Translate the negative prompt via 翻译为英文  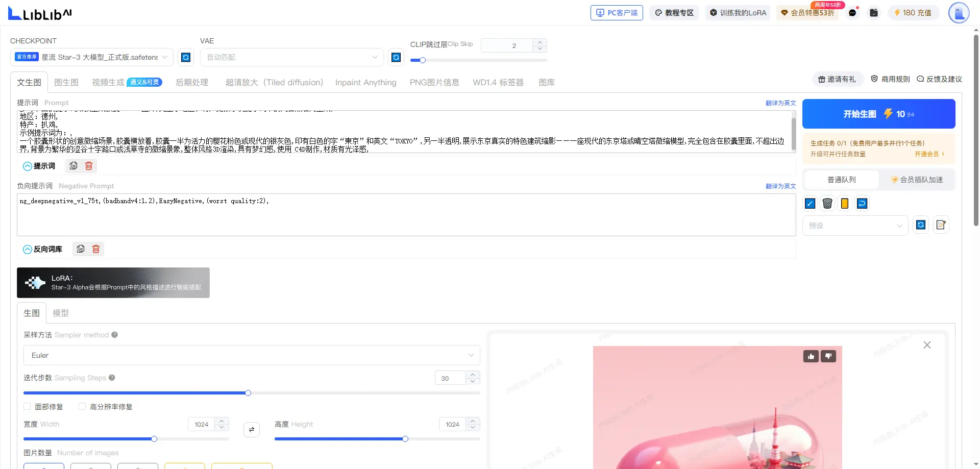point(780,186)
